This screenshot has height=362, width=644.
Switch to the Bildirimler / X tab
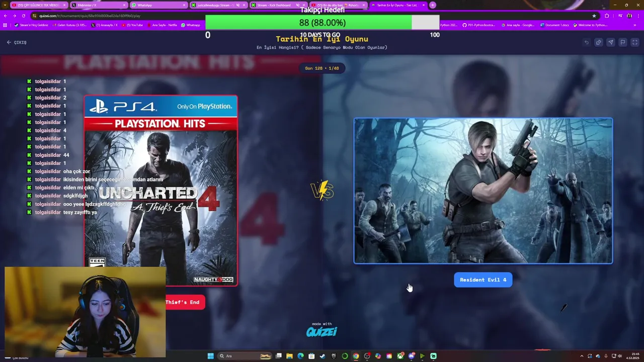[x=98, y=5]
